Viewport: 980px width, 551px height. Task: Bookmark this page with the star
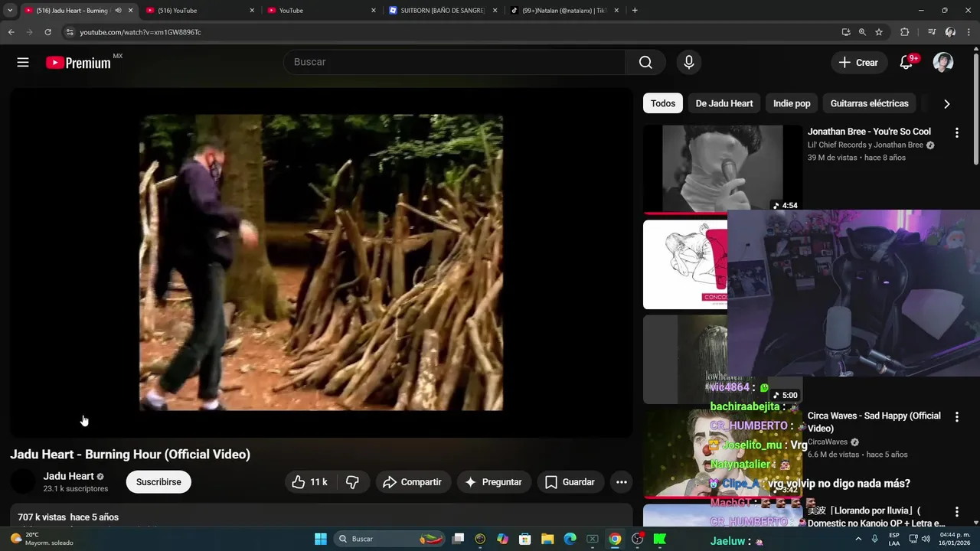click(879, 32)
